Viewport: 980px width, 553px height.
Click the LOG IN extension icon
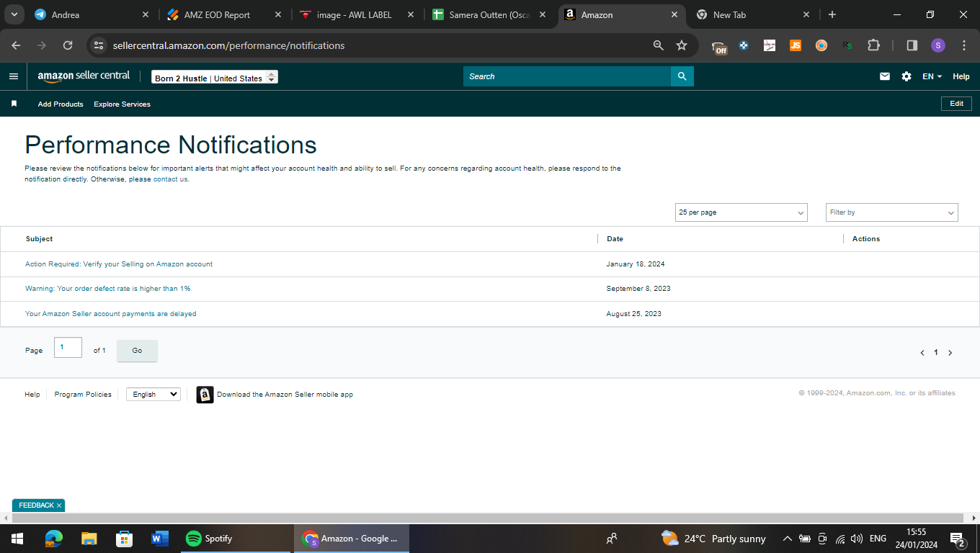pos(770,45)
